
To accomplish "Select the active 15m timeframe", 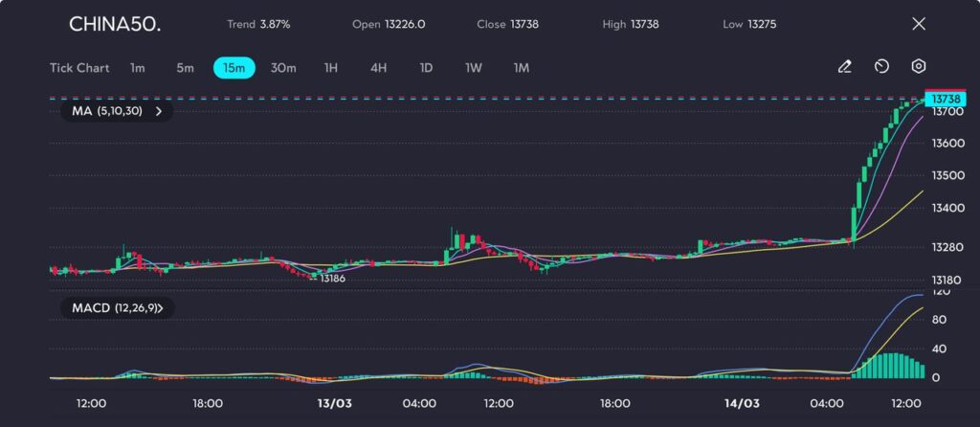I will point(234,68).
